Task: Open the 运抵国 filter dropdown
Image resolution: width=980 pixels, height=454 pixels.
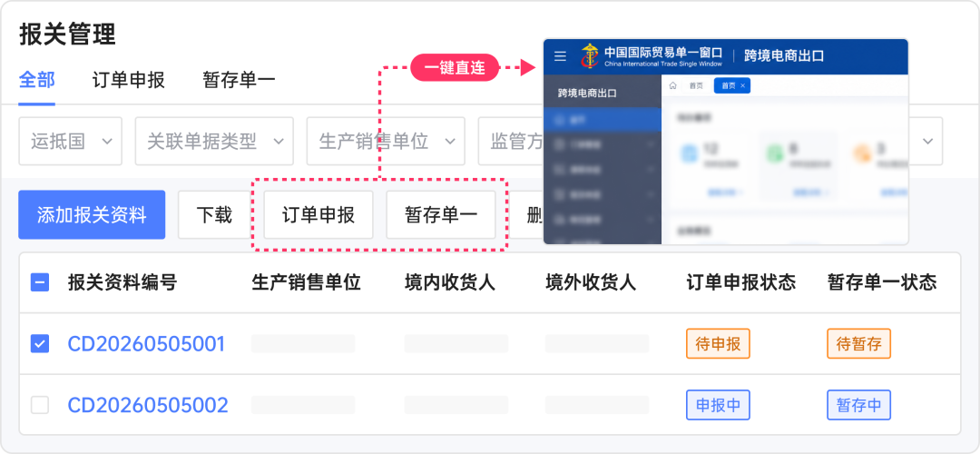Action: (x=71, y=142)
